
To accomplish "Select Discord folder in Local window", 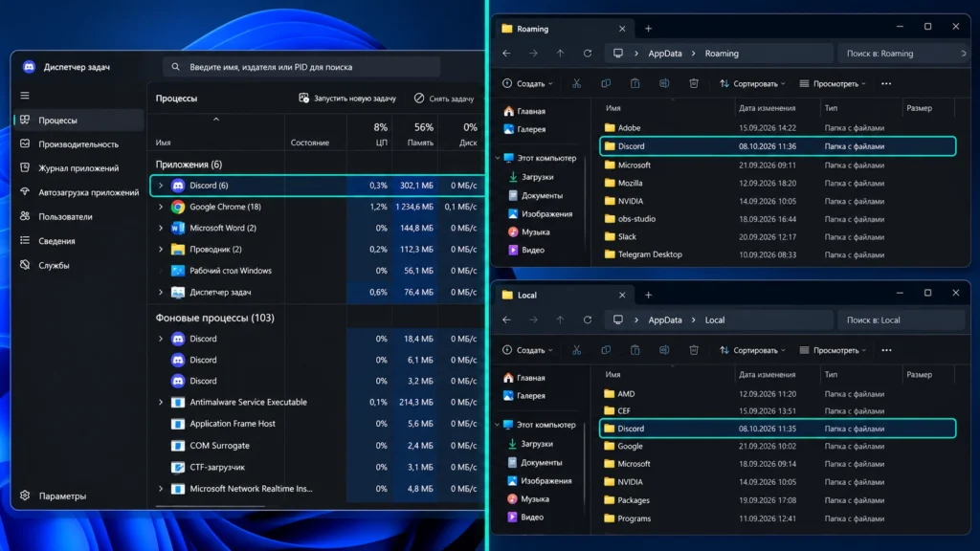I will pos(777,429).
